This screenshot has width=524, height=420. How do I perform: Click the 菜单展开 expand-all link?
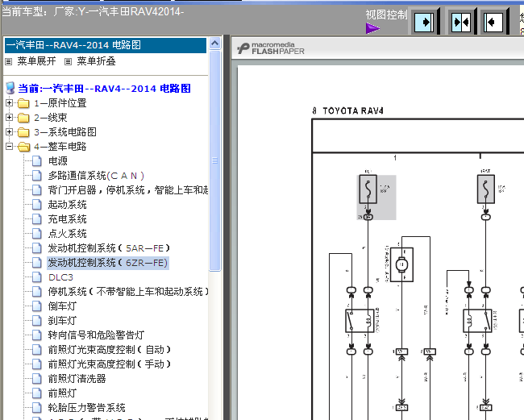click(36, 61)
